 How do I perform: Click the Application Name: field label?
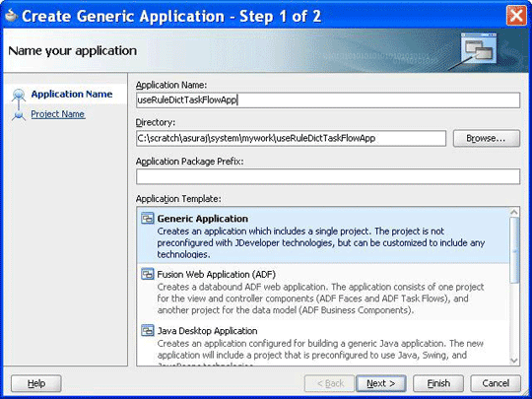click(171, 85)
